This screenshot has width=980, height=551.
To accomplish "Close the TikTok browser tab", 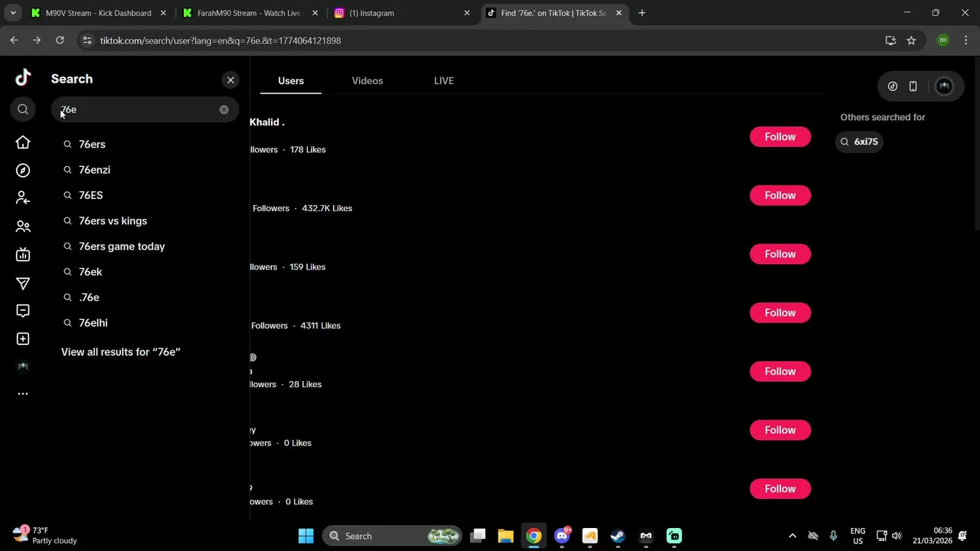I will (619, 13).
